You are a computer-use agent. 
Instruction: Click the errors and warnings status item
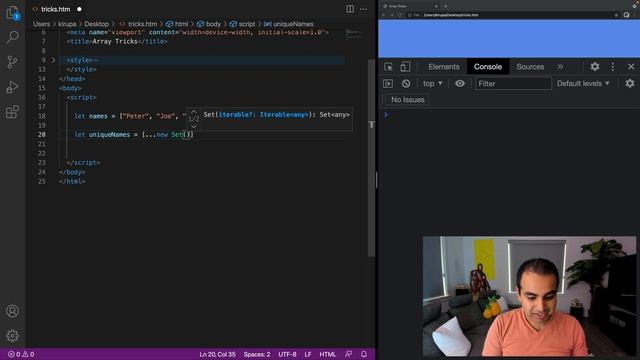21,354
